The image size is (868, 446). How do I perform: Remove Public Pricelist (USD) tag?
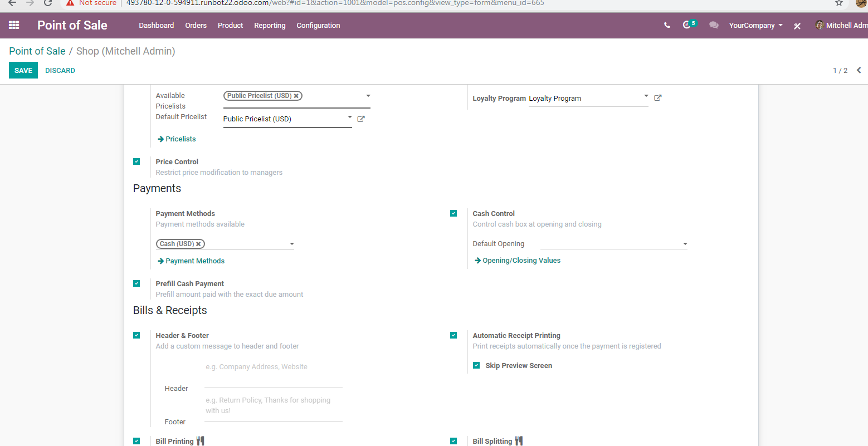coord(296,96)
